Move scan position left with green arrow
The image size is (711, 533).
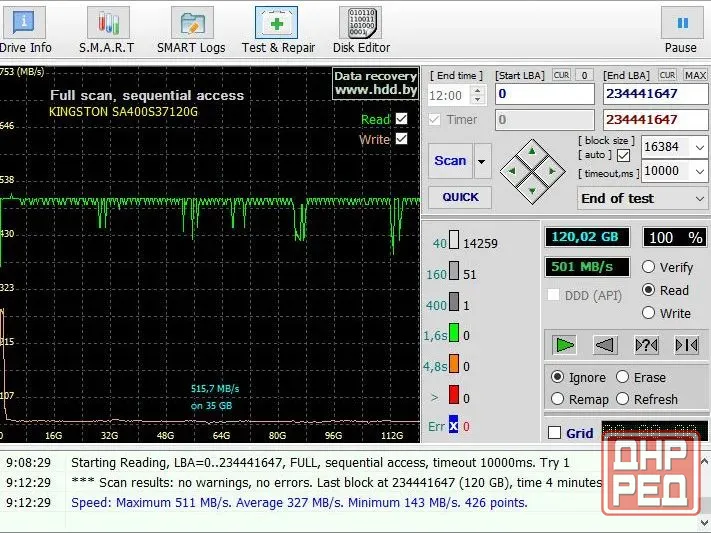512,171
